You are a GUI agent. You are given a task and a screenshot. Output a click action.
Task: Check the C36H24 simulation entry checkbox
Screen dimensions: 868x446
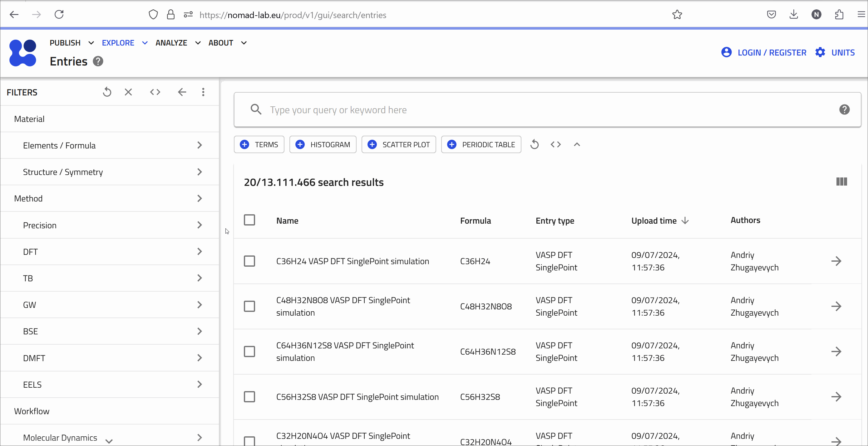(x=250, y=261)
